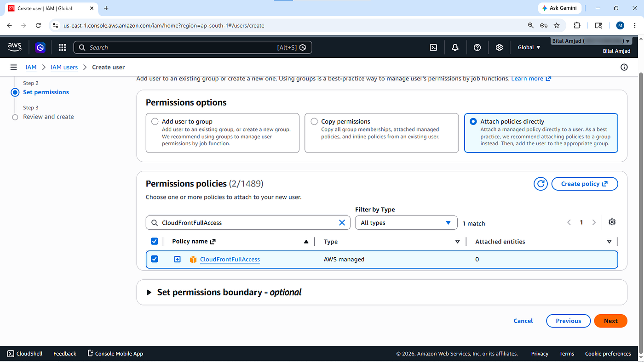Click the browser address bar URL

tap(164, 26)
